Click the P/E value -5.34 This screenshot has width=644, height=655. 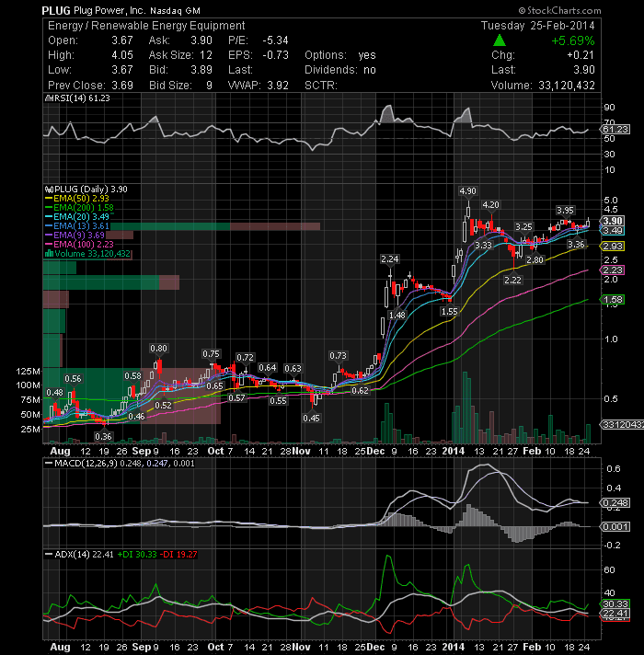click(x=276, y=40)
